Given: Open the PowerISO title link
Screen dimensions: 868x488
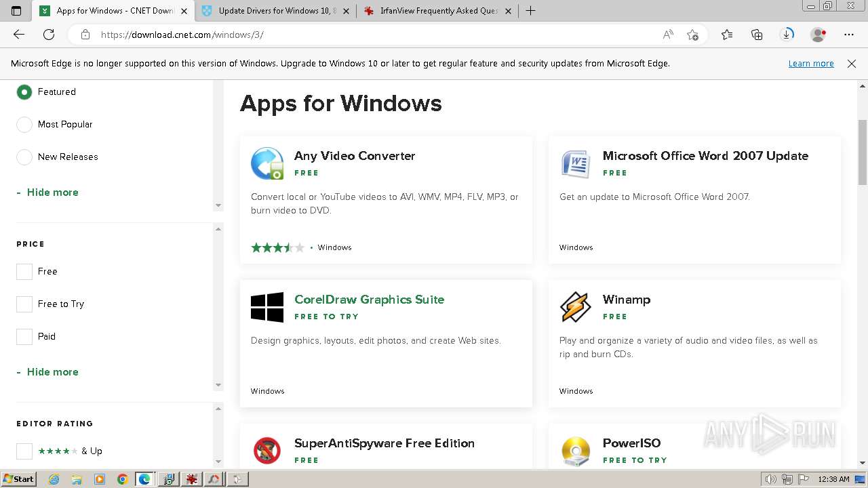Looking at the screenshot, I should [x=631, y=443].
